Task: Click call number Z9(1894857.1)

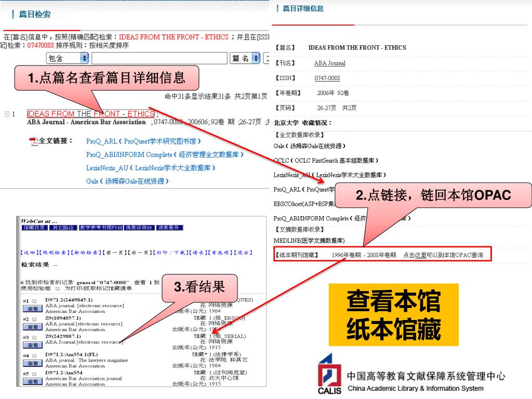Action: pos(63,318)
